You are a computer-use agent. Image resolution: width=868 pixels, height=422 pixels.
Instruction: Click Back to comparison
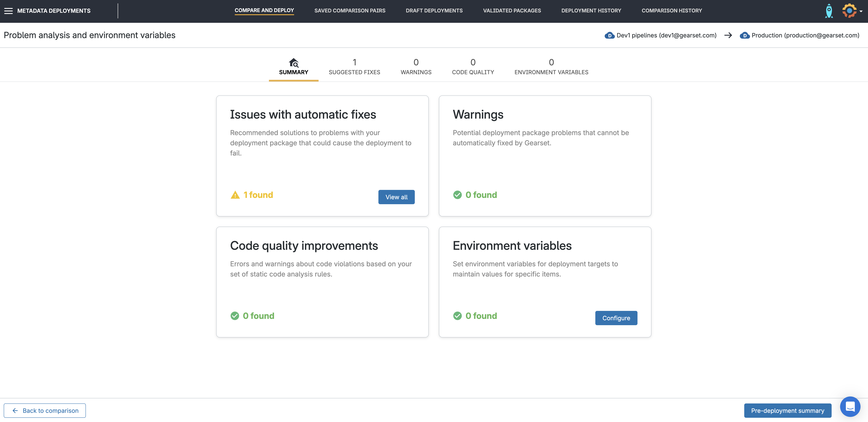(45, 411)
